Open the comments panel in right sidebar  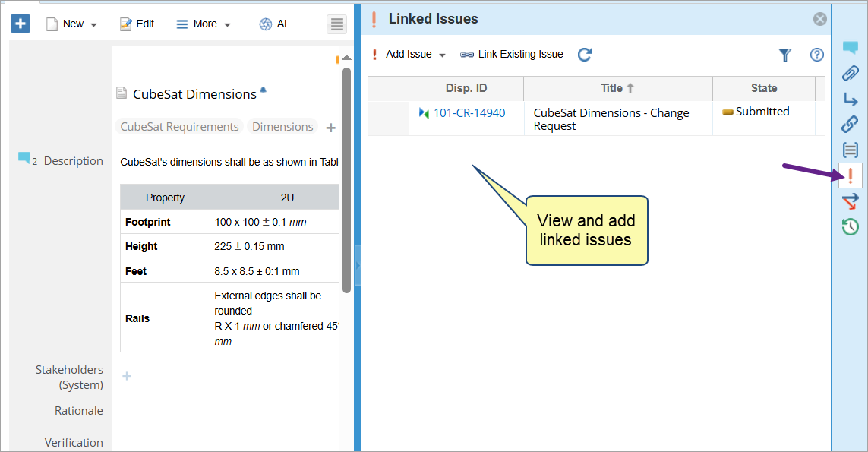pos(850,49)
